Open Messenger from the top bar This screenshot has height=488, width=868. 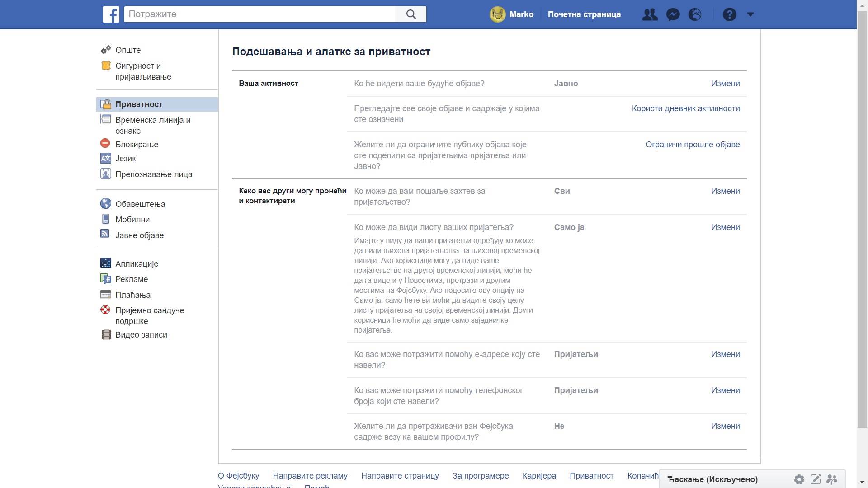coord(673,14)
